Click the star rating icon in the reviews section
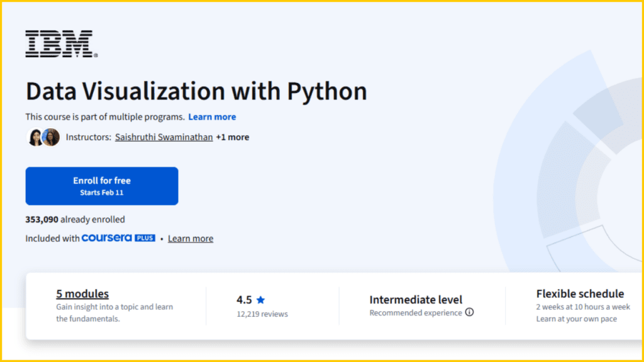 click(x=260, y=300)
